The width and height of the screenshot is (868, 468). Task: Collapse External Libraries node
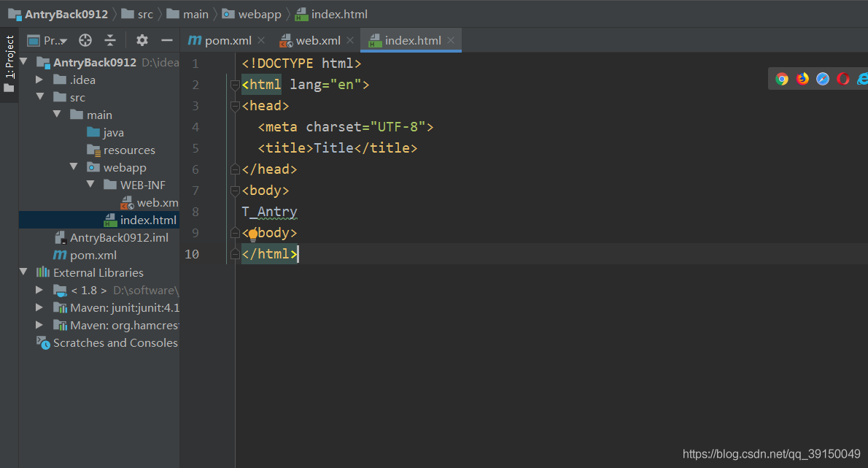tap(23, 272)
